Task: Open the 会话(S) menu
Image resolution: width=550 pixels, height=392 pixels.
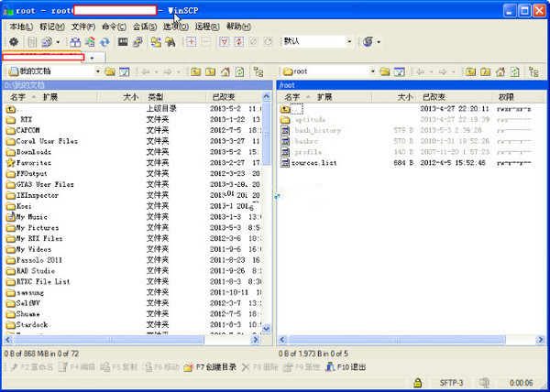Action: 145,27
